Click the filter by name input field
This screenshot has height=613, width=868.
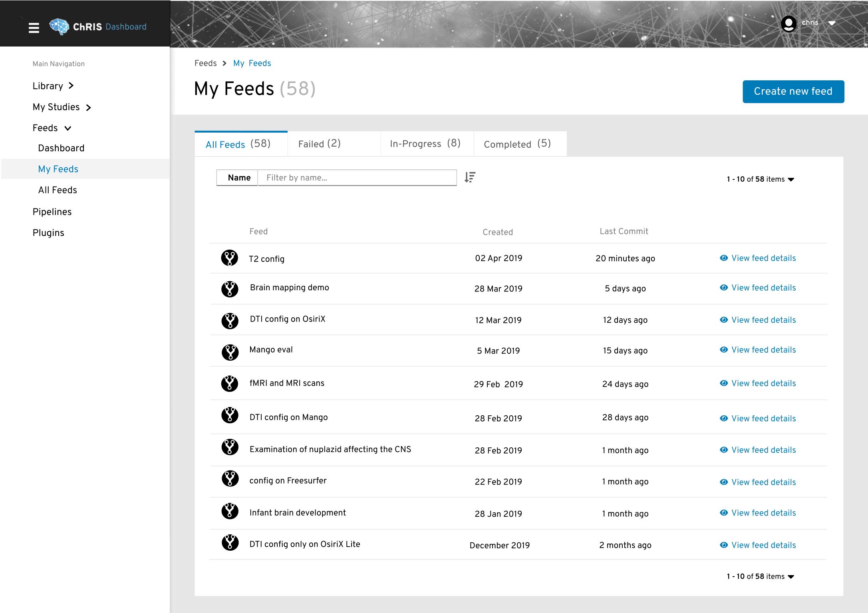[357, 177]
